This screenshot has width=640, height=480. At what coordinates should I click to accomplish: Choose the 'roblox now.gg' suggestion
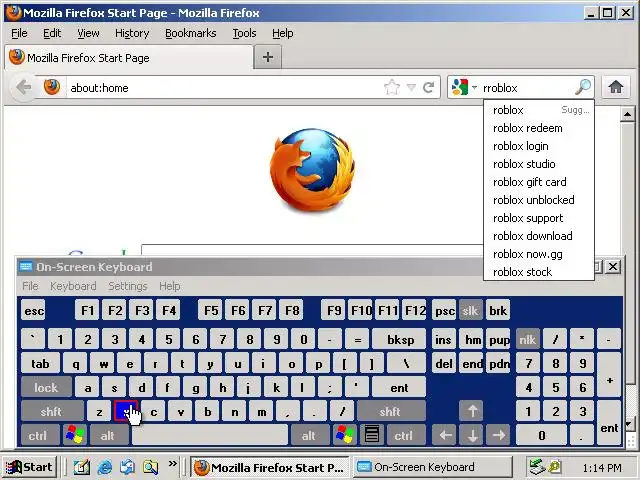(539, 254)
